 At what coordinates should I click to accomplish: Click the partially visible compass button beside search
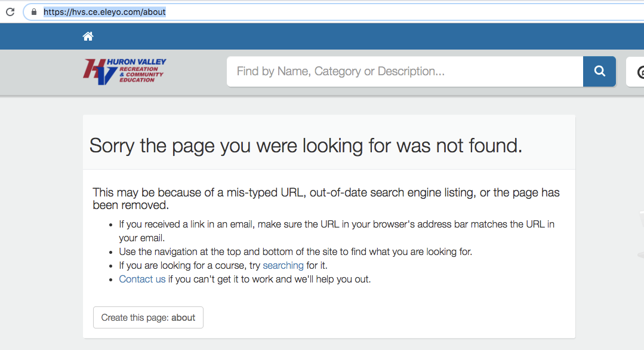[637, 72]
